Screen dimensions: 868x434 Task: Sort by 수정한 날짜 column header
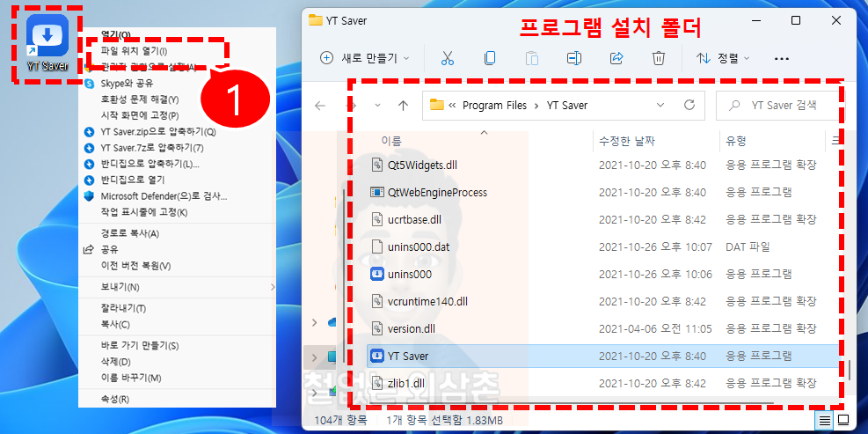pyautogui.click(x=627, y=142)
